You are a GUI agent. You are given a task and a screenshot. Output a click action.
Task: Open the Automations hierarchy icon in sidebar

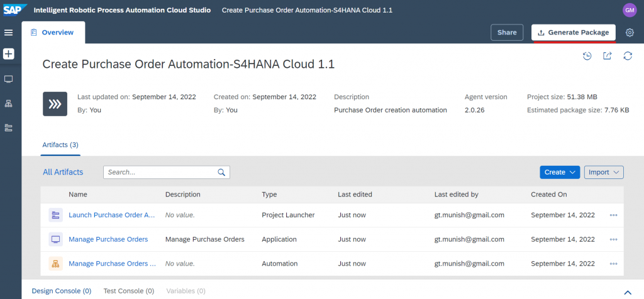pos(8,104)
